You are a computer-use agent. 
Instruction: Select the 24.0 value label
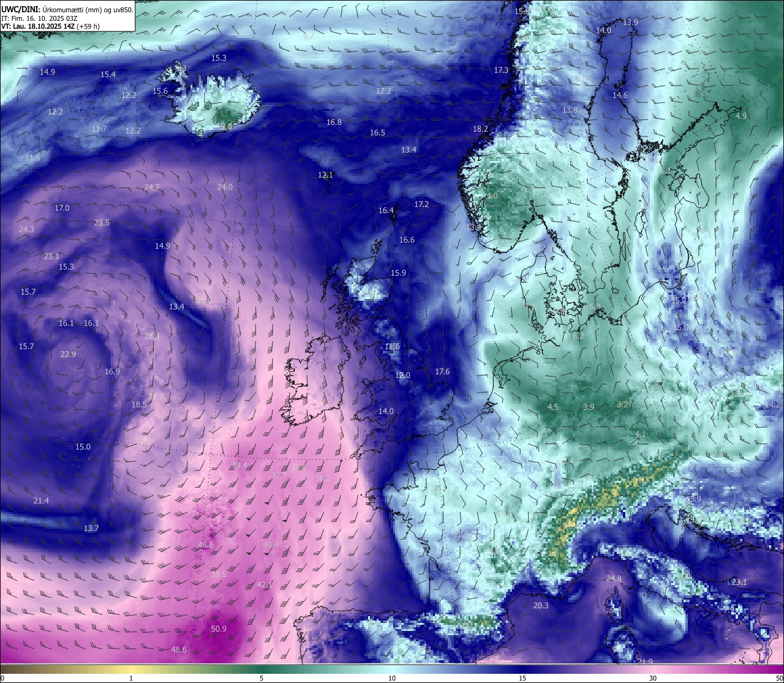tap(225, 187)
